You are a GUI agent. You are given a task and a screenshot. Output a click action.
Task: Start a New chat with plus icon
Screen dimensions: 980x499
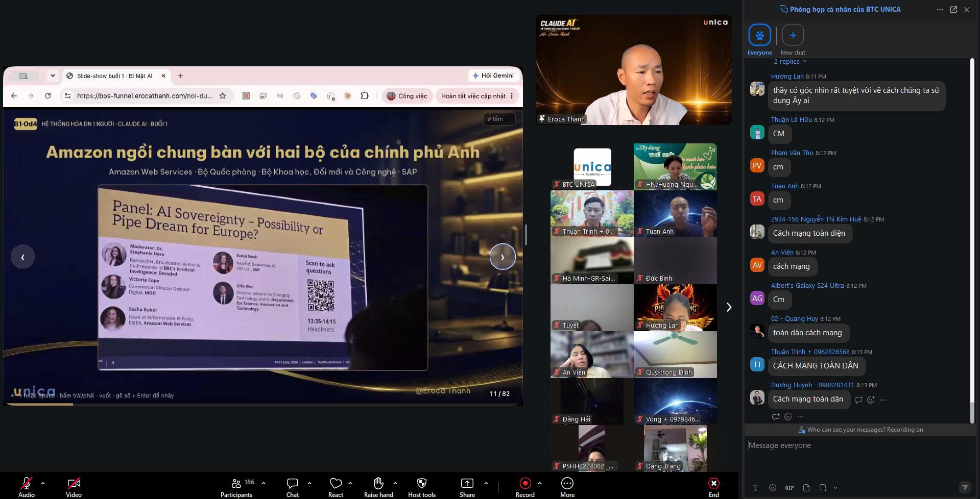[x=793, y=40]
